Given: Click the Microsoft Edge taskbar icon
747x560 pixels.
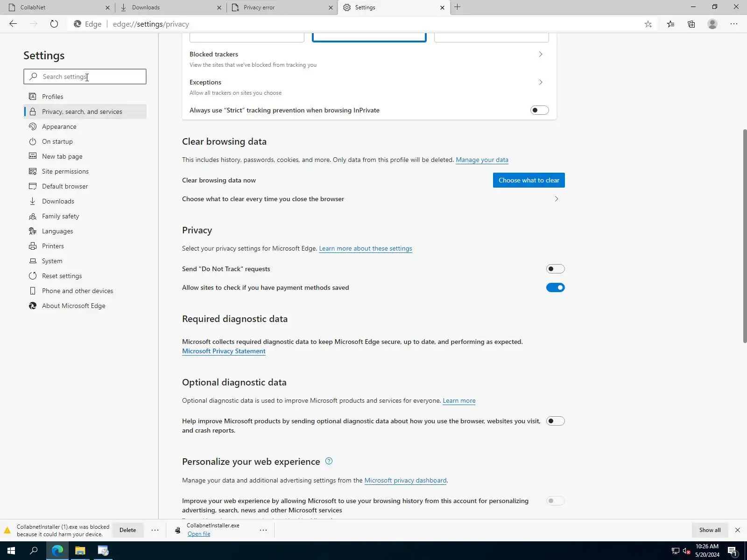Looking at the screenshot, I should pyautogui.click(x=57, y=551).
